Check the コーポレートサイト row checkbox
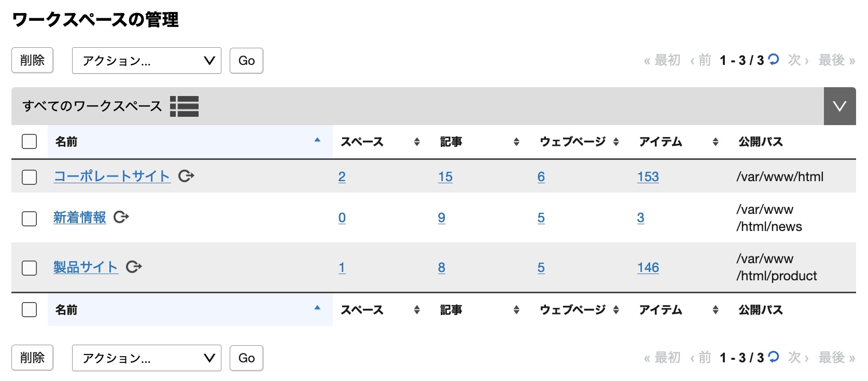The height and width of the screenshot is (381, 868). click(x=30, y=177)
